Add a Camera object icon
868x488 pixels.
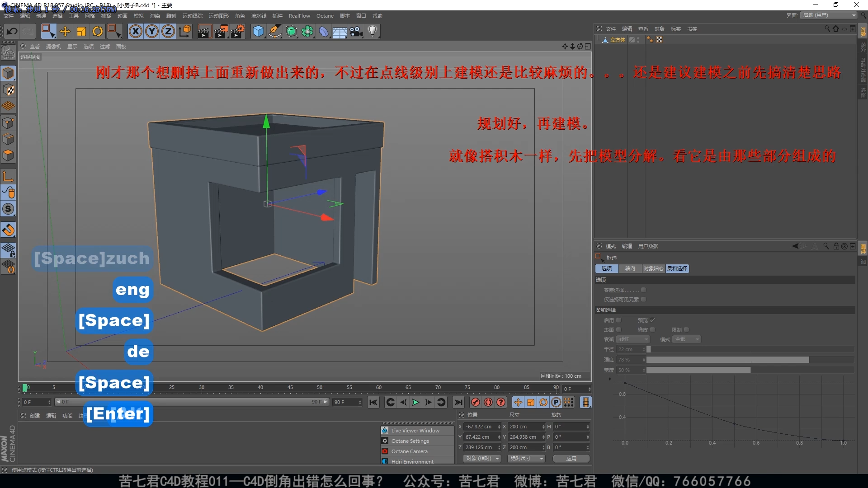(356, 31)
